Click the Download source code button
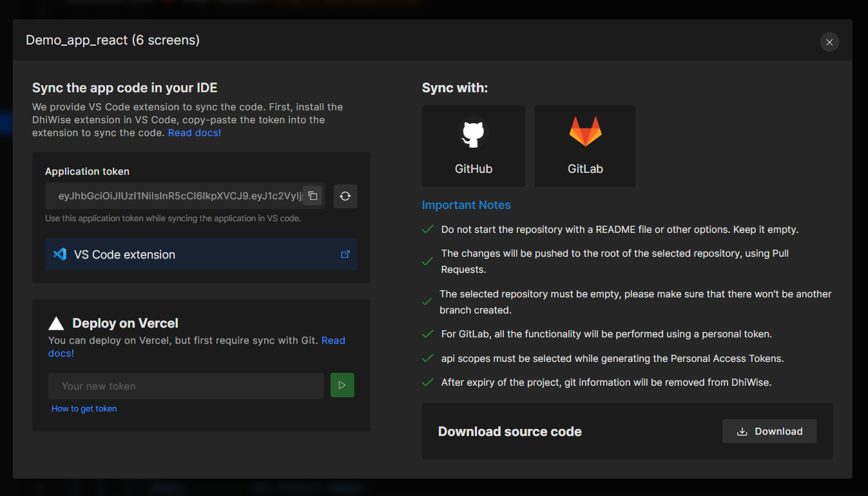This screenshot has height=496, width=868. coord(769,431)
